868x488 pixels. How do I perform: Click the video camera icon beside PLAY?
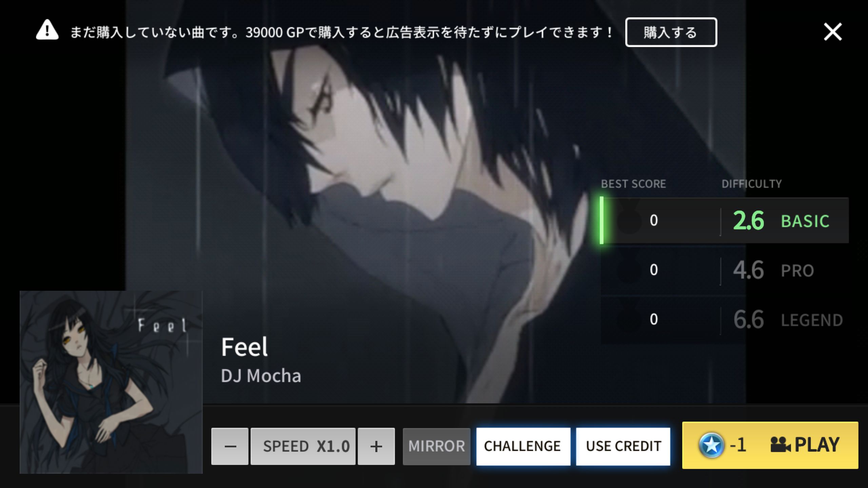780,444
